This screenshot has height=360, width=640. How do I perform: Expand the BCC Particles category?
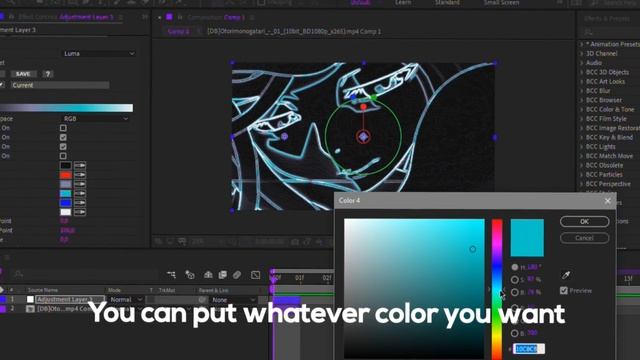[582, 175]
